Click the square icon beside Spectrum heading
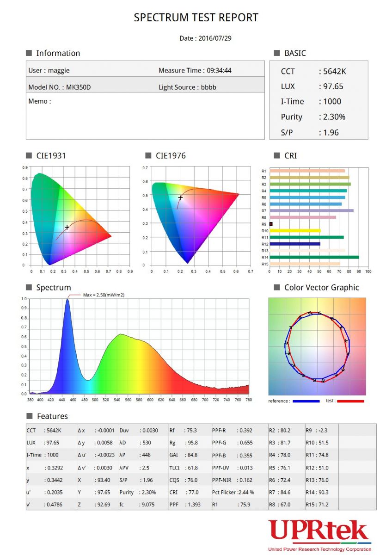The height and width of the screenshot is (555, 392). tap(29, 288)
